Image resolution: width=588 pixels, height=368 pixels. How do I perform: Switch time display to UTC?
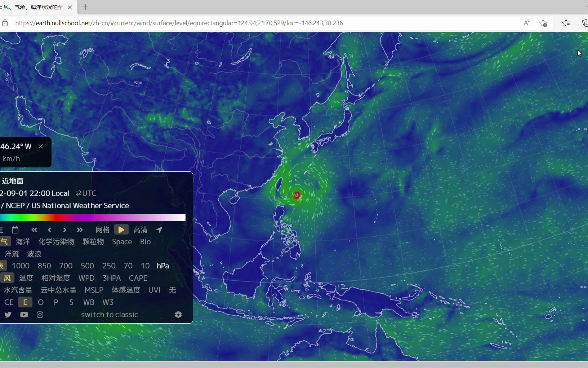click(x=86, y=193)
